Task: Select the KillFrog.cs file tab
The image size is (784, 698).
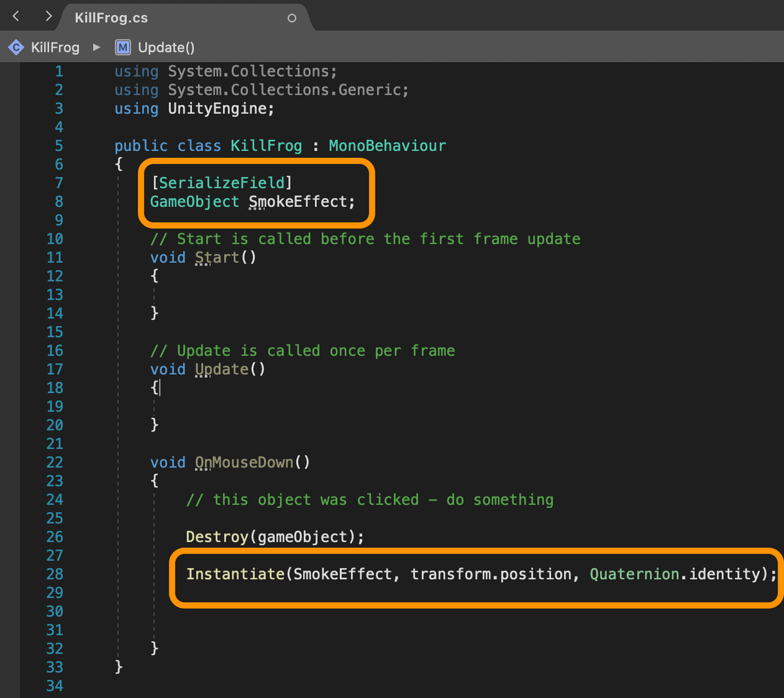Action: 112,18
